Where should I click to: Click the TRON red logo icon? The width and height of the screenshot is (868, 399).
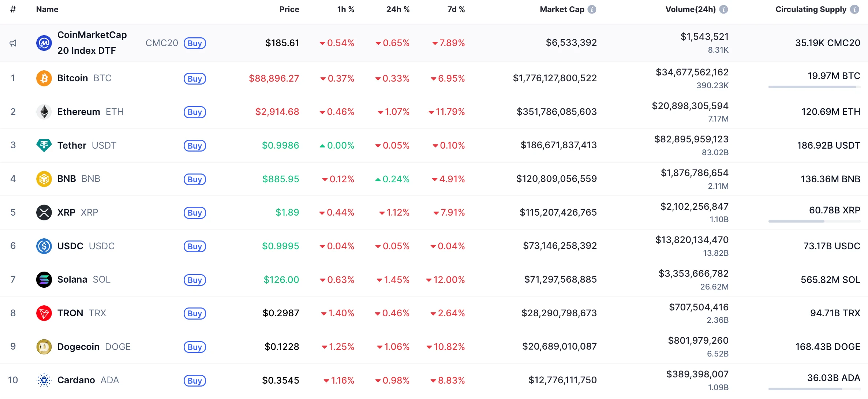[x=44, y=313]
